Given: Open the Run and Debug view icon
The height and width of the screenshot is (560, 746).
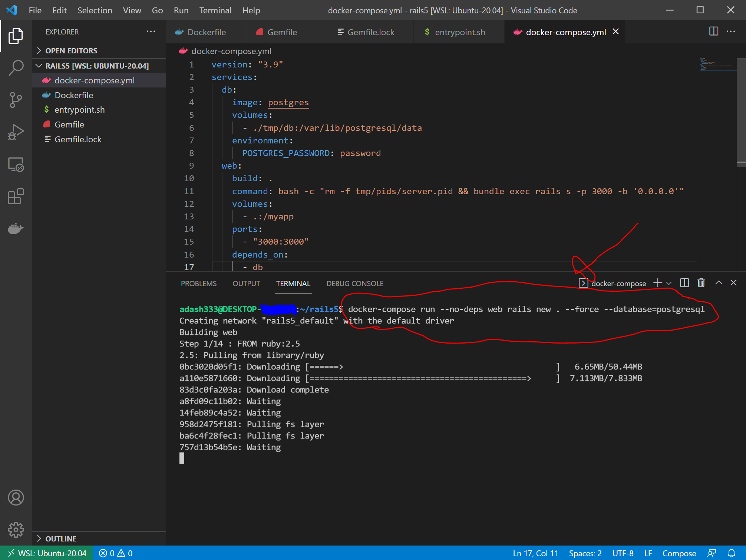Looking at the screenshot, I should pyautogui.click(x=16, y=132).
